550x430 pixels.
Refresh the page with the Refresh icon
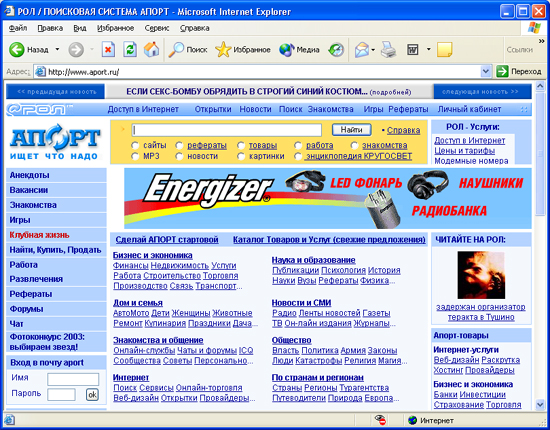130,49
